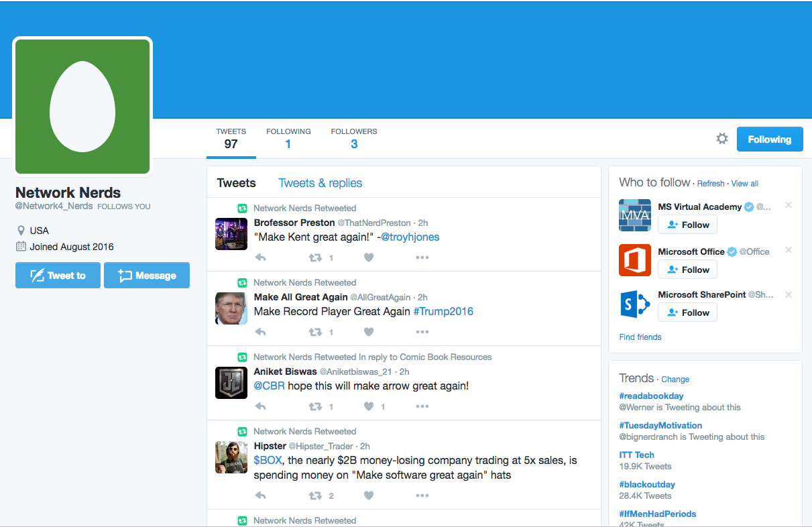Follow MS Virtual Academy

688,225
